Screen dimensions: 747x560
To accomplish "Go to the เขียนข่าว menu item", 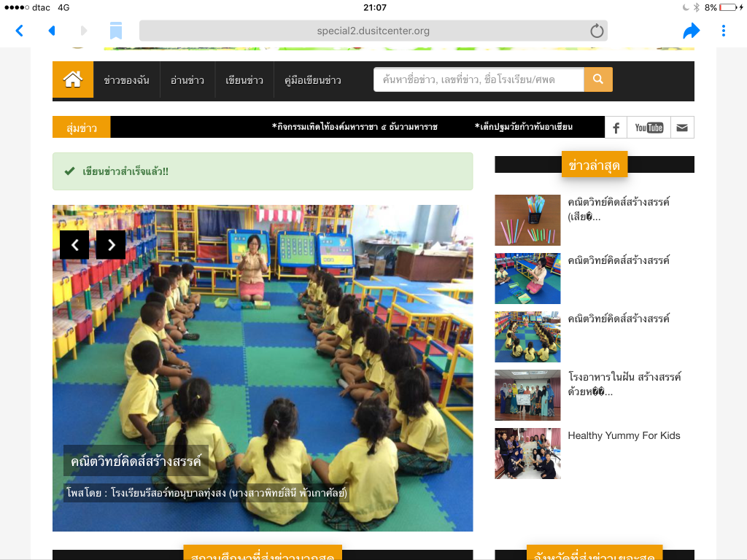I will [x=244, y=80].
